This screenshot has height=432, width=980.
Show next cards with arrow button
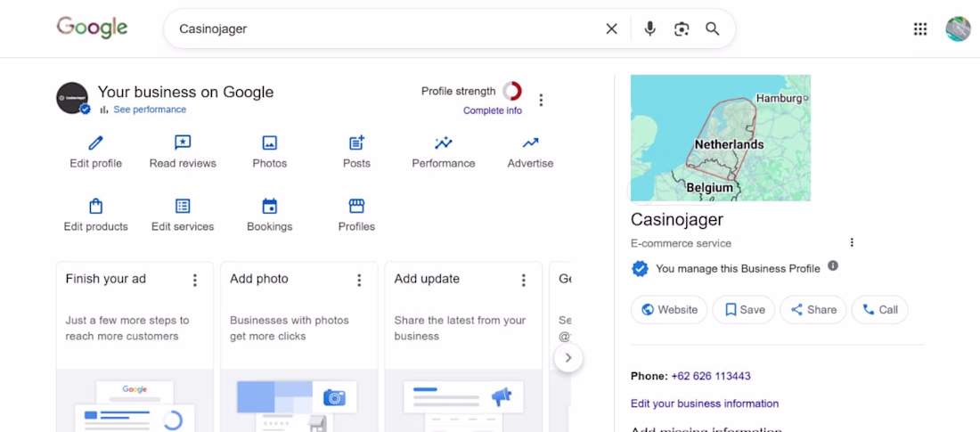pos(568,358)
